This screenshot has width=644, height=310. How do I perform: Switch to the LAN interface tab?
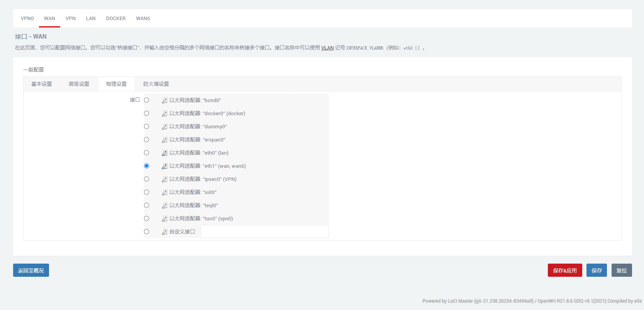pos(91,19)
